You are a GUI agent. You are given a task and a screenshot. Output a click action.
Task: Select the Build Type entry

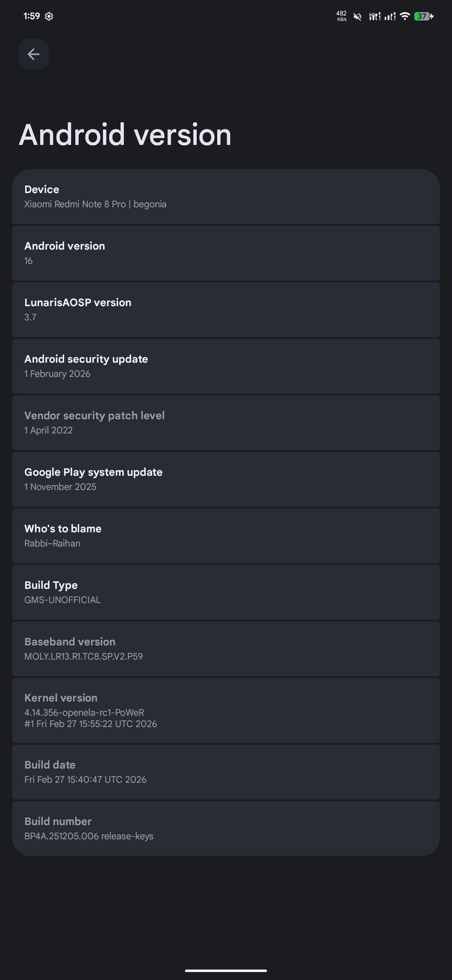coord(226,593)
